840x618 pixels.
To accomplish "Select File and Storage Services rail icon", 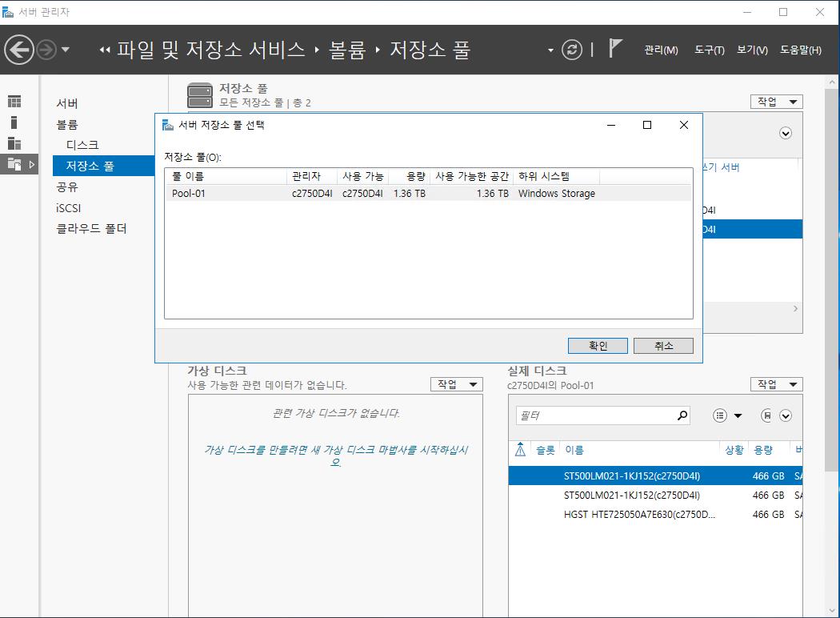I will coord(14,165).
